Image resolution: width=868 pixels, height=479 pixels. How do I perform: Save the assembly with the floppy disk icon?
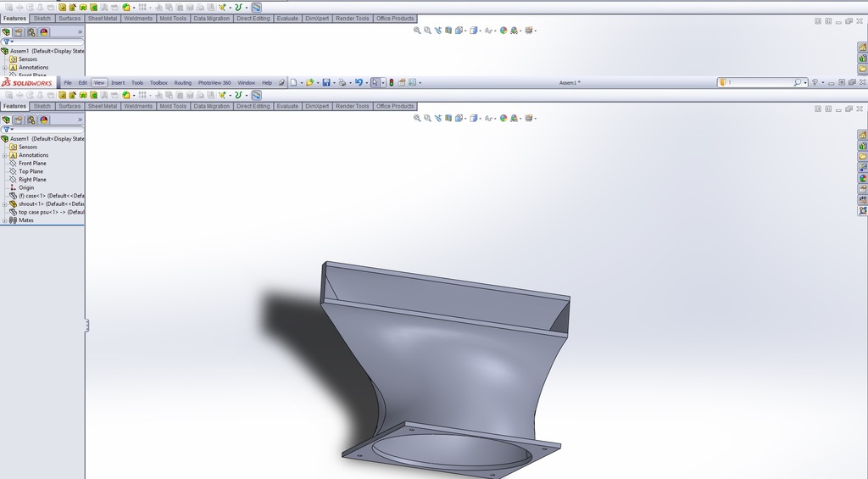pyautogui.click(x=326, y=82)
